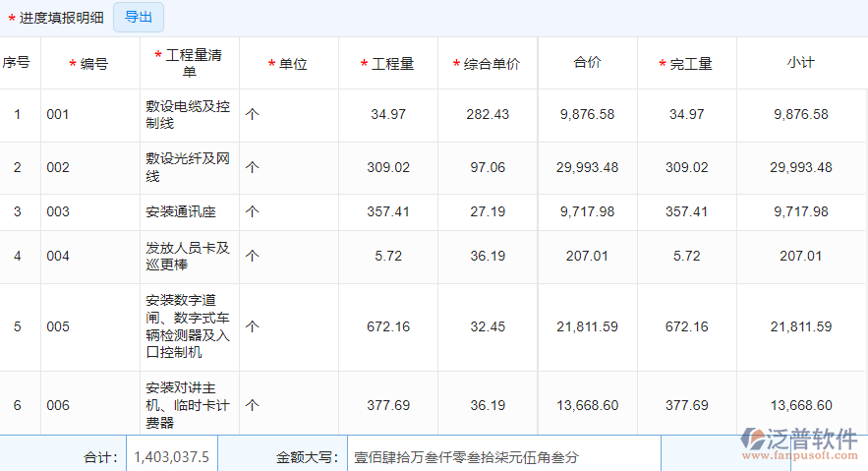Click 合价 value 29,993.48
The image size is (868, 471).
[587, 167]
